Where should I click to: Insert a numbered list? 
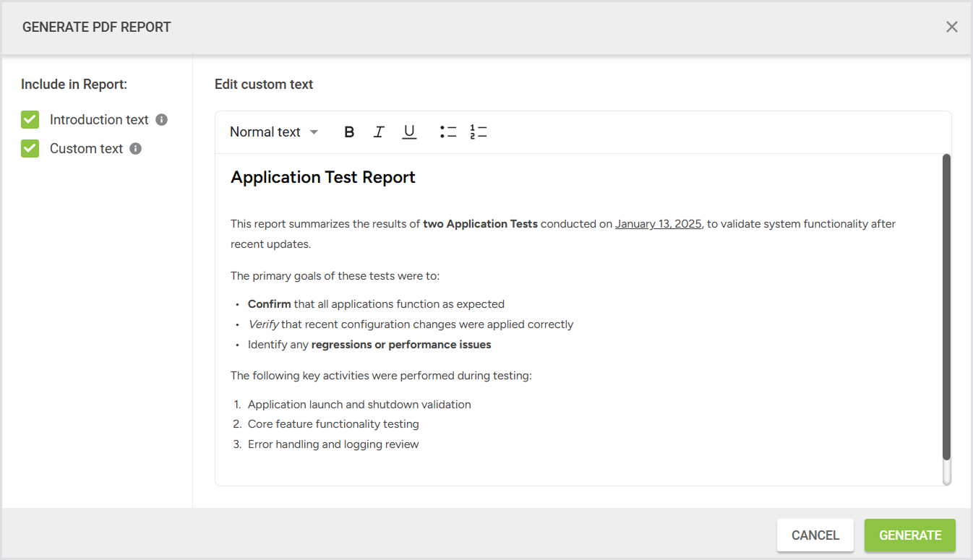click(x=478, y=132)
